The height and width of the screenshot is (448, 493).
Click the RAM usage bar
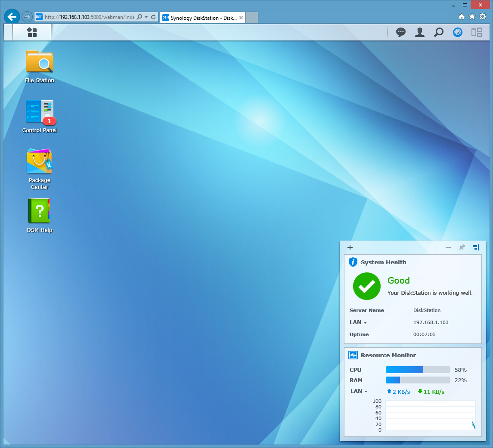click(x=418, y=380)
